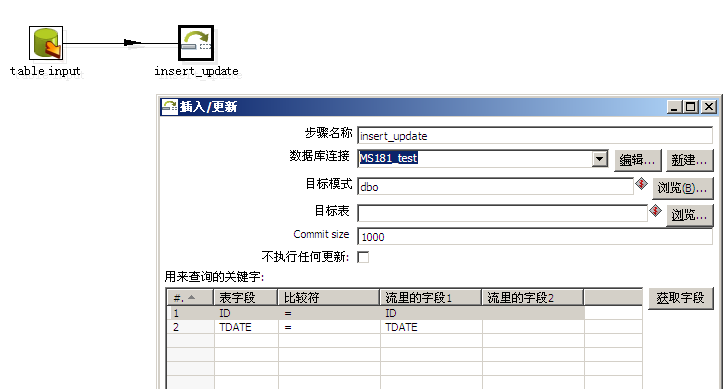Screen dimensions: 725x389
Task: Click the = comparator in row 1
Action: click(329, 313)
